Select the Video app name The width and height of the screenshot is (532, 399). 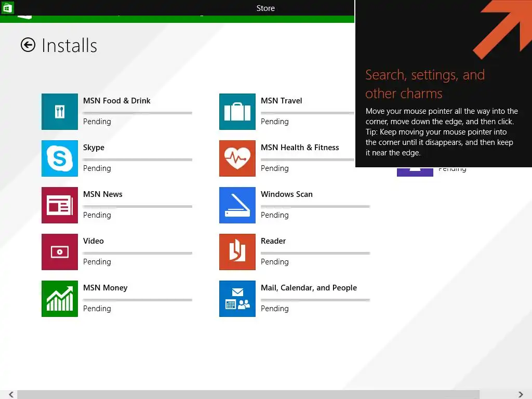(94, 241)
